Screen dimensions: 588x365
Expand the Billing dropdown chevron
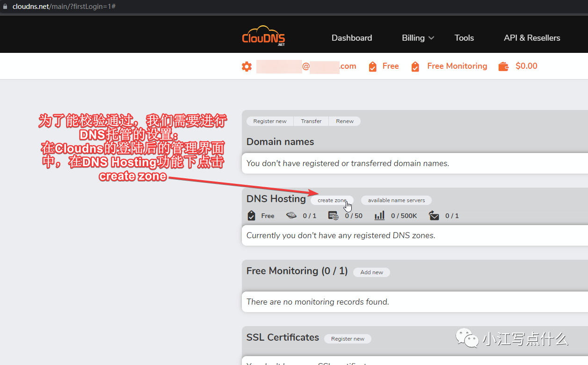pos(431,38)
